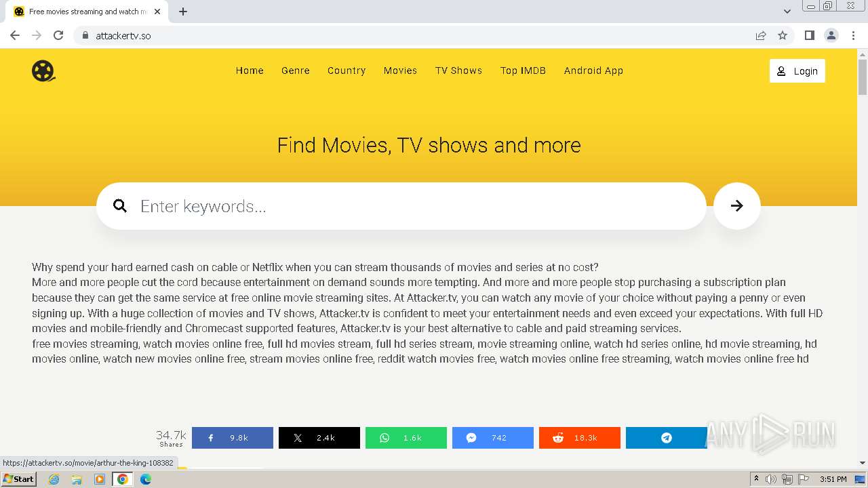Toggle the browser side panel
The image size is (868, 488).
pos(809,35)
